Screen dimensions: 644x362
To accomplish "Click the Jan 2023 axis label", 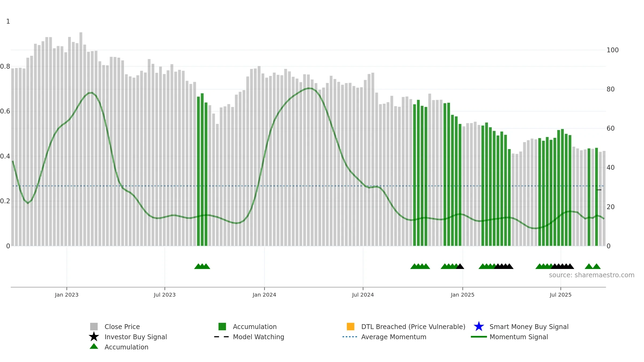I will pyautogui.click(x=67, y=295).
